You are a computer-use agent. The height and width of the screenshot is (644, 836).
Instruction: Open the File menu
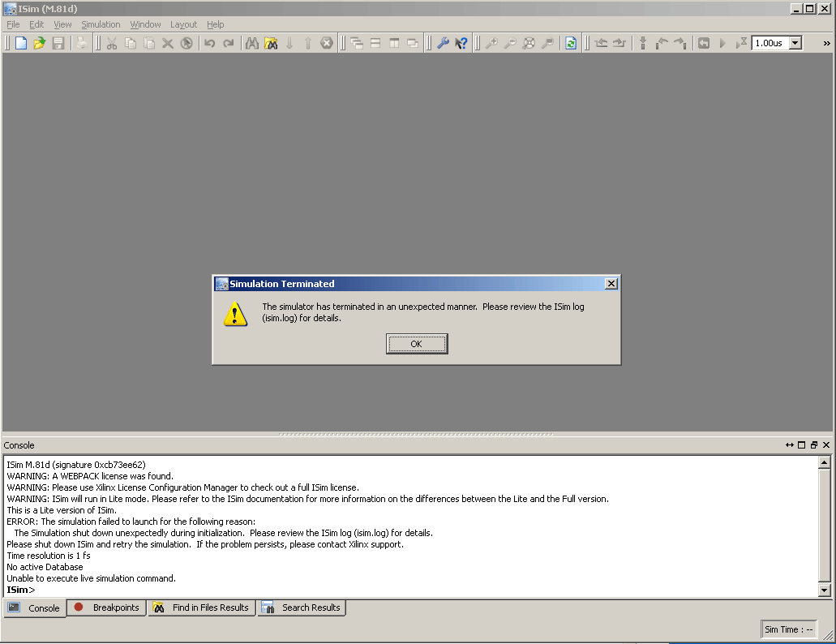[x=13, y=24]
